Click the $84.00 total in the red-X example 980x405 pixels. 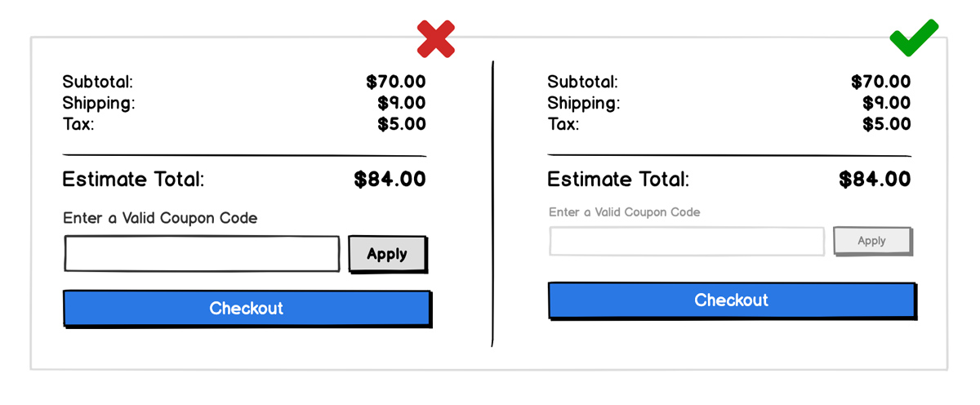click(390, 180)
